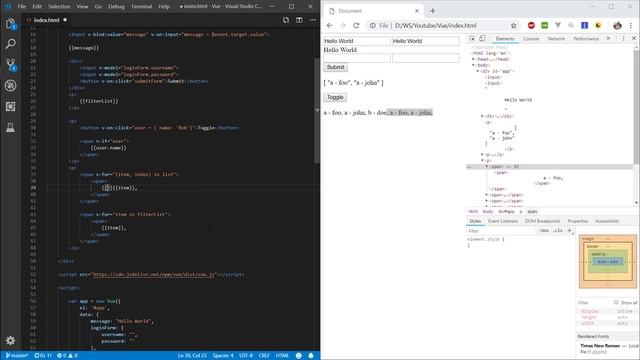This screenshot has width=640, height=360.
Task: Open notifications via the bell icon
Action: (311, 356)
